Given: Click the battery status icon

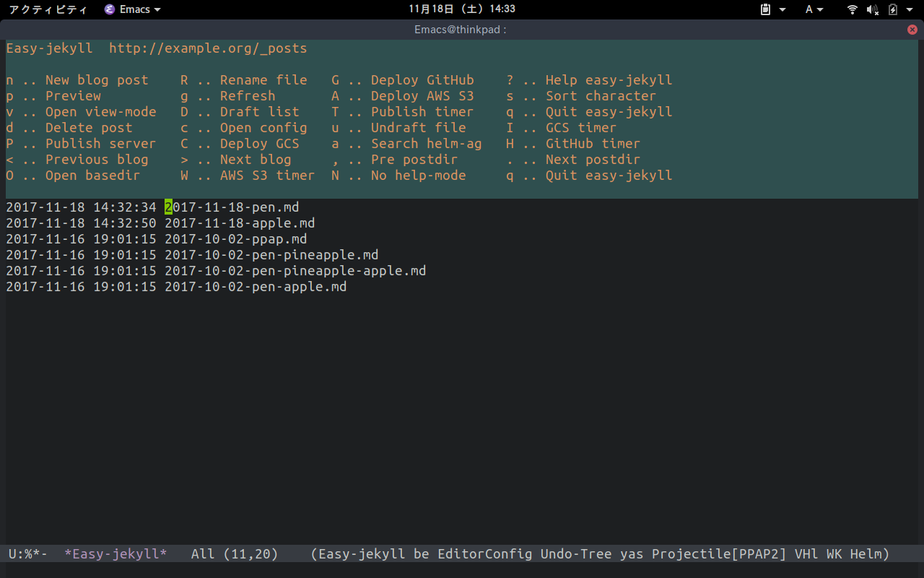Looking at the screenshot, I should [892, 9].
